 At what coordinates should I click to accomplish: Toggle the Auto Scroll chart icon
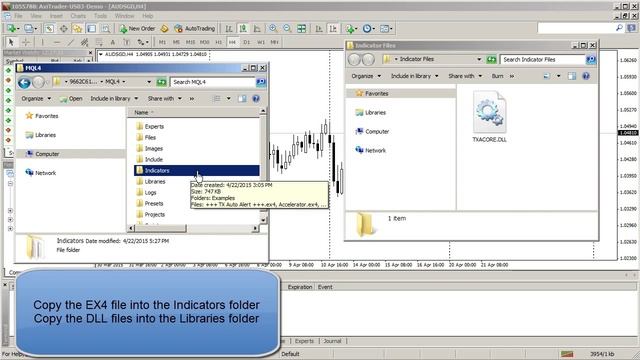point(319,29)
